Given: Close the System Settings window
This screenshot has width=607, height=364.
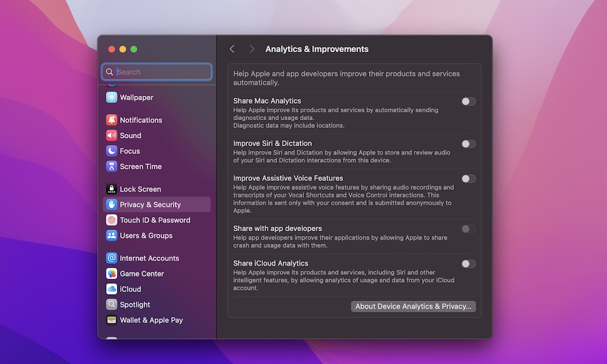Looking at the screenshot, I should (112, 49).
